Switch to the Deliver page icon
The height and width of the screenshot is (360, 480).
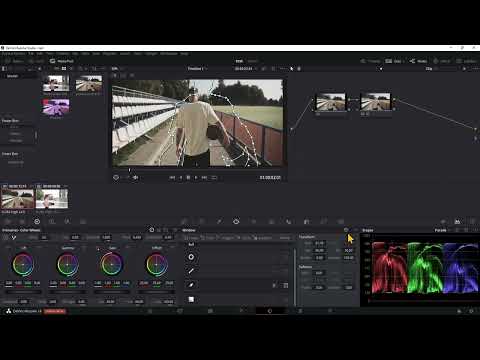[330, 311]
